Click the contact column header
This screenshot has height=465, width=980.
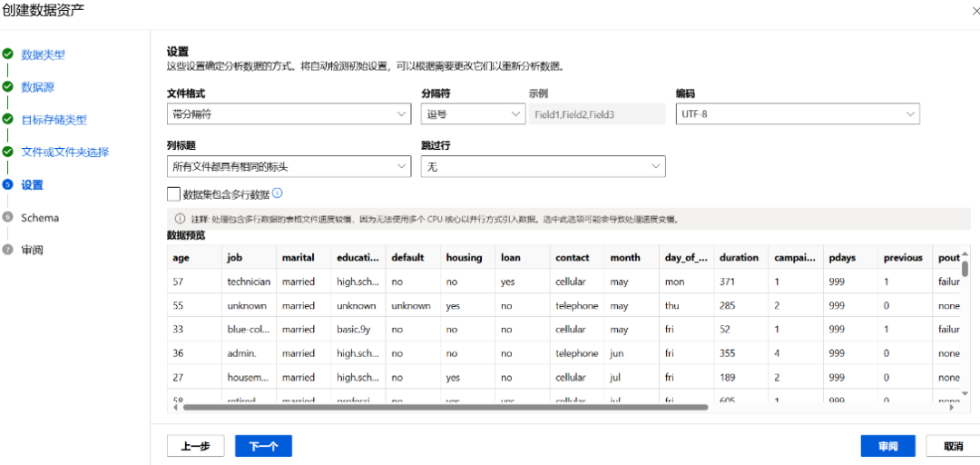tap(577, 257)
